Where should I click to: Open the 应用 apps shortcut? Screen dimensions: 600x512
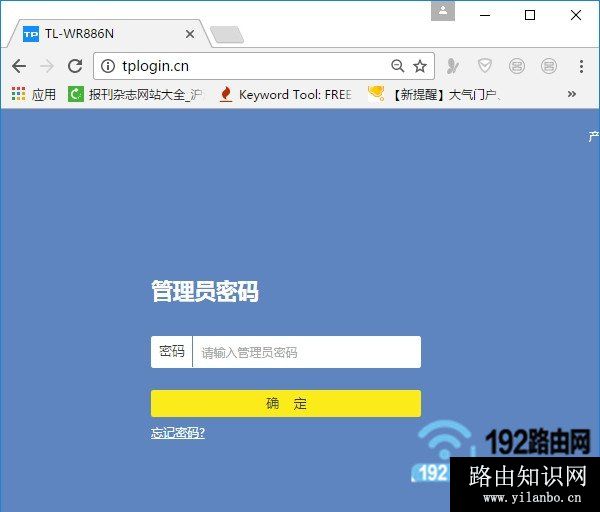tap(33, 94)
